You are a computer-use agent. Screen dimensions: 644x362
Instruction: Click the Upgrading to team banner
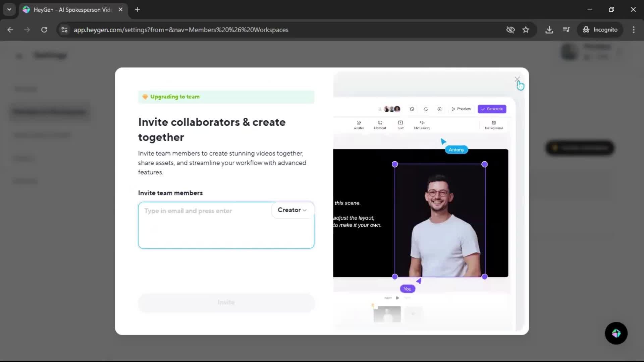tap(226, 97)
